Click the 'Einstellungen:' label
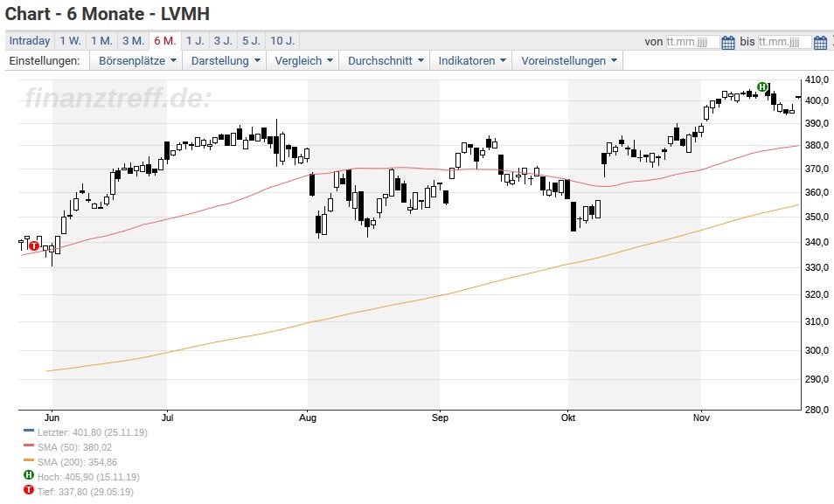Image resolution: width=834 pixels, height=504 pixels. pyautogui.click(x=45, y=60)
